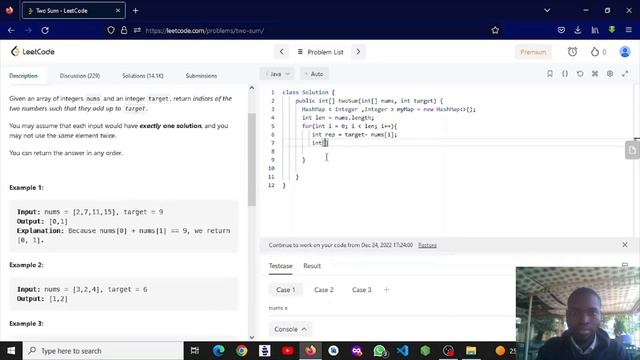This screenshot has height=360, width=640.
Task: Click the format code braces icon
Action: point(565,73)
